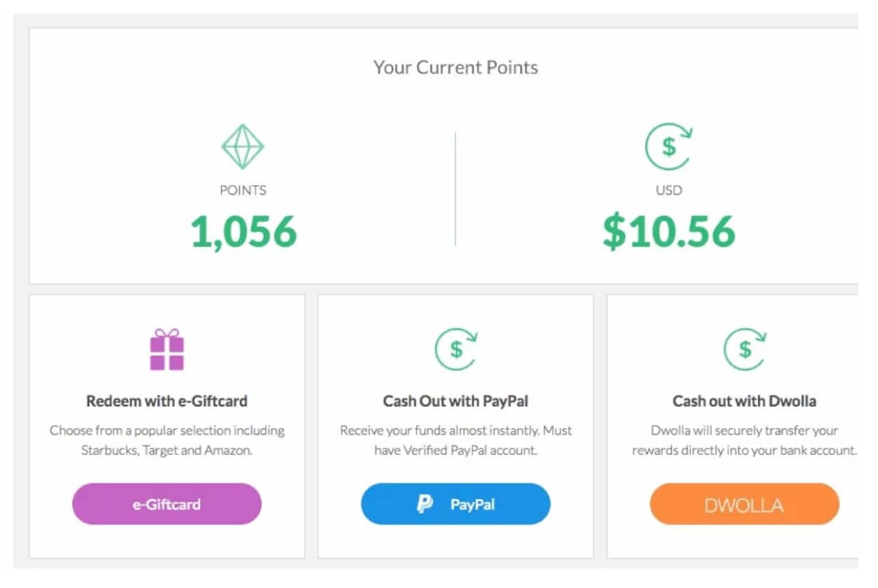This screenshot has height=588, width=878.
Task: Click the 'Cash Out with PayPal' title
Action: click(x=456, y=402)
